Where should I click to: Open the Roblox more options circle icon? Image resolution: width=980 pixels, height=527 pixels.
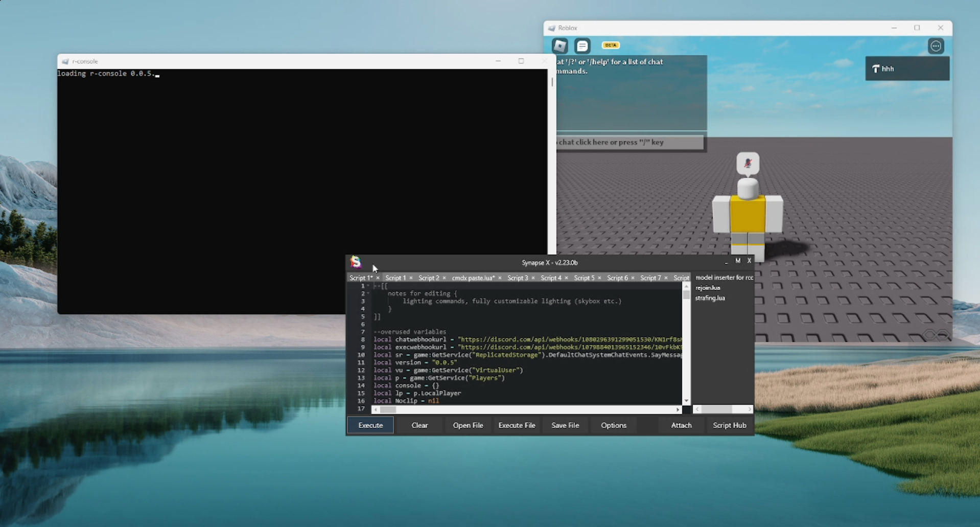click(936, 46)
